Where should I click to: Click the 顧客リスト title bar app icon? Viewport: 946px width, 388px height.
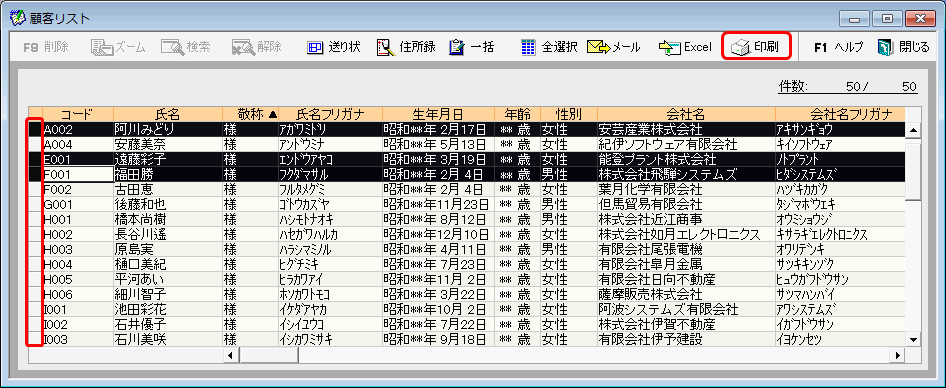coord(18,18)
